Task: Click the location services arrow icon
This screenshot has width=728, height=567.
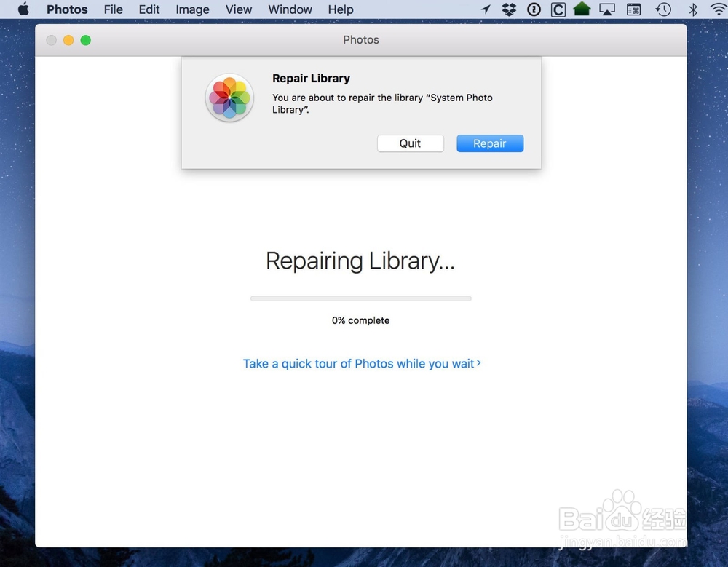Action: coord(486,9)
